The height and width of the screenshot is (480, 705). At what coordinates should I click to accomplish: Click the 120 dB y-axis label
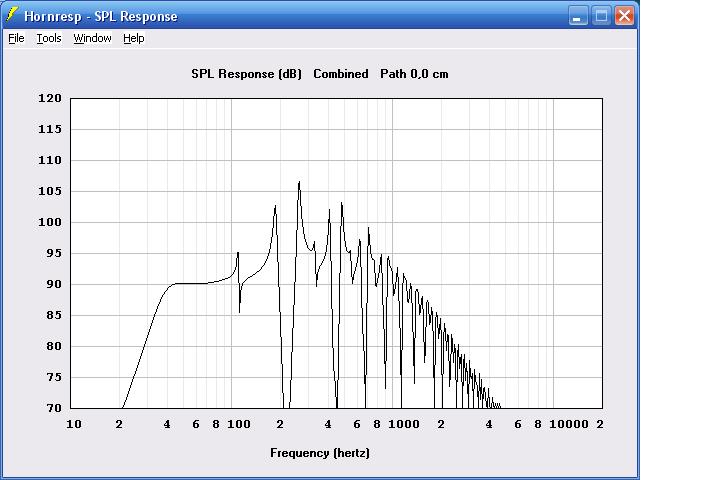(49, 98)
